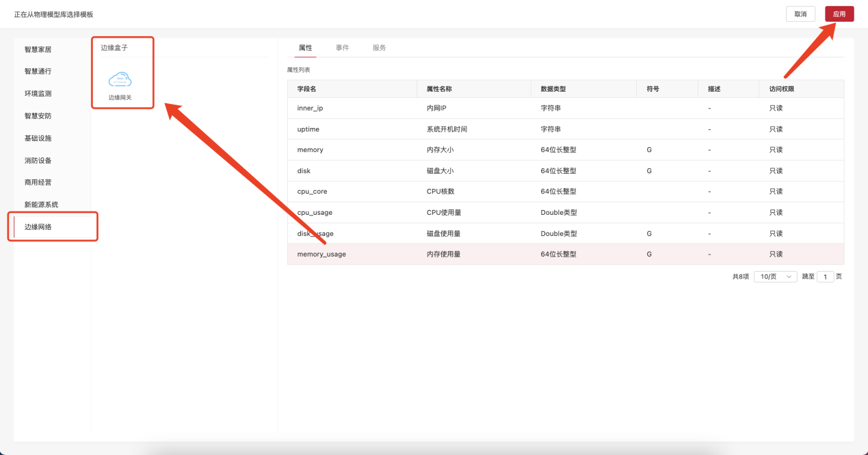Image resolution: width=868 pixels, height=455 pixels.
Task: Open the 10/页 page size dropdown
Action: pyautogui.click(x=775, y=276)
